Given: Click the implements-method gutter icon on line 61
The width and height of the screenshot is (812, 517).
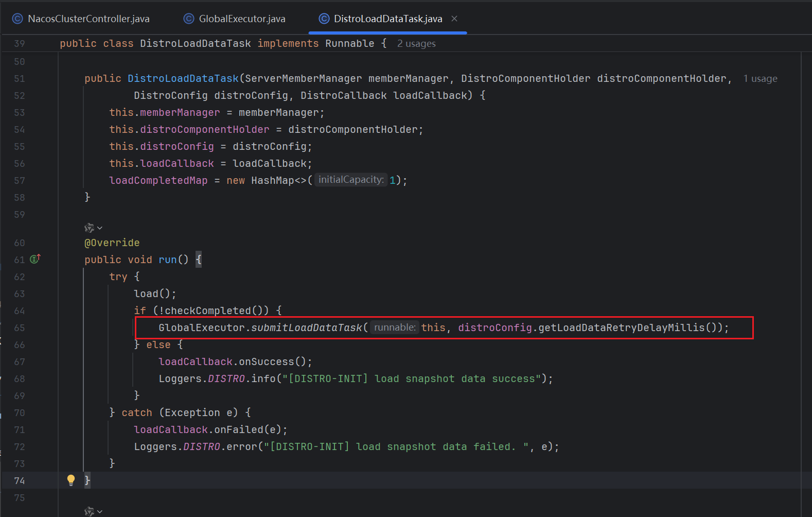Looking at the screenshot, I should coord(35,259).
